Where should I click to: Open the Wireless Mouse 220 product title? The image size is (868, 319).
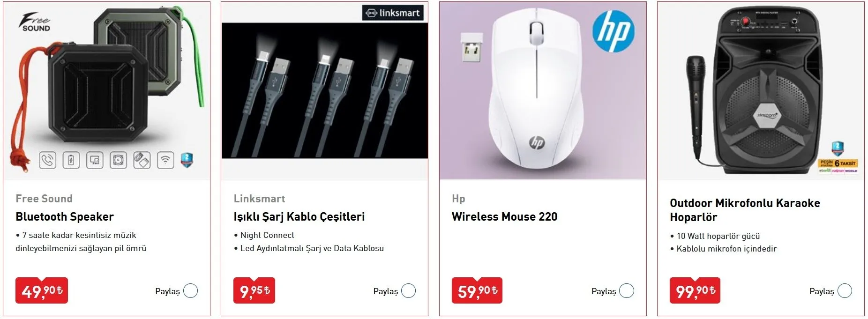[x=504, y=217]
